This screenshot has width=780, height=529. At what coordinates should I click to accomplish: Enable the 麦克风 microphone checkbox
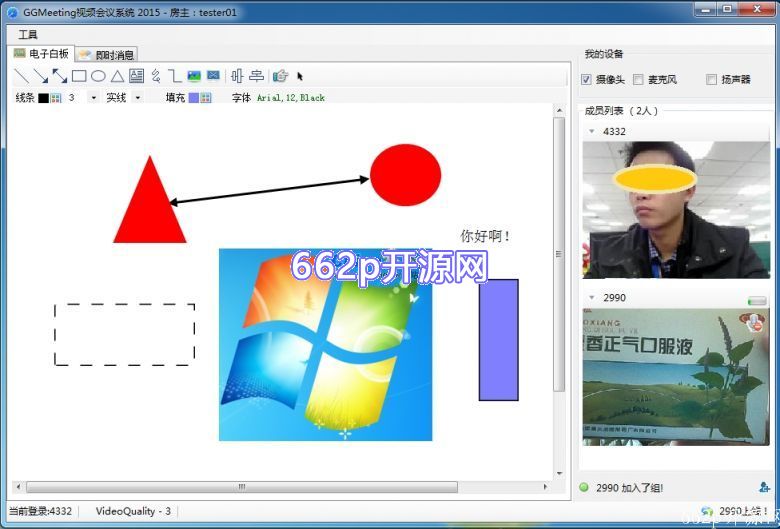(x=639, y=80)
